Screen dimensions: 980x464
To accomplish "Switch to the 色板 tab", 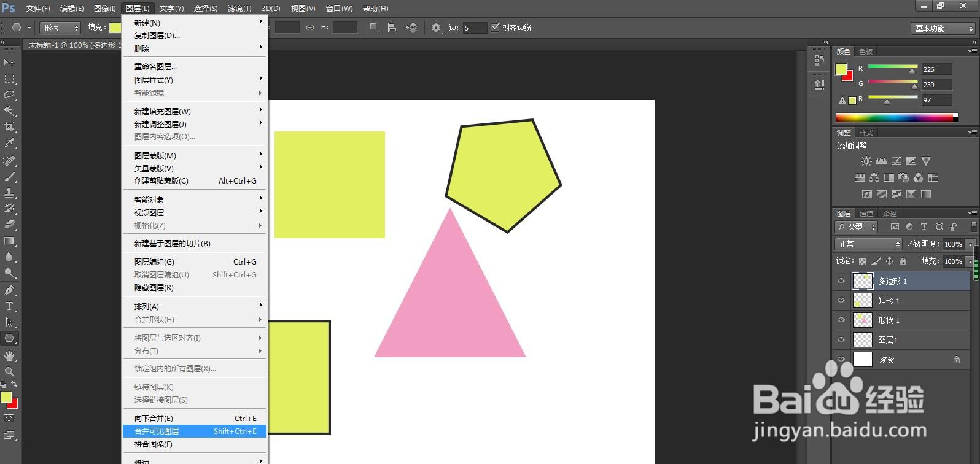I will pos(866,52).
